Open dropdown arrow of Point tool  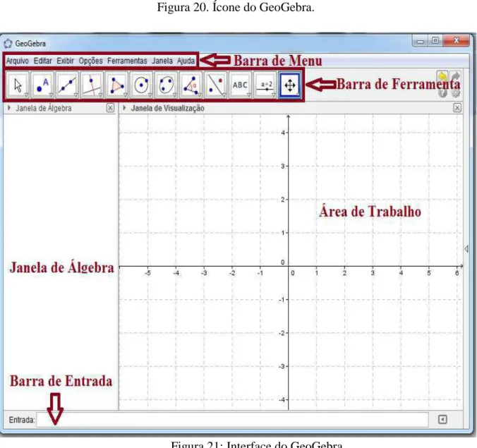click(51, 95)
